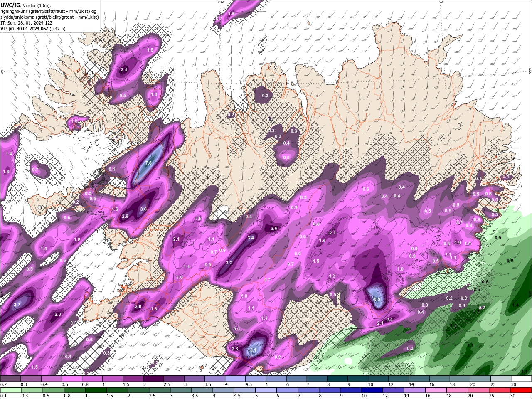This screenshot has height=399, width=532.
Task: Select the darkest green 1 swatch in the rain legend
Action: click(96, 390)
